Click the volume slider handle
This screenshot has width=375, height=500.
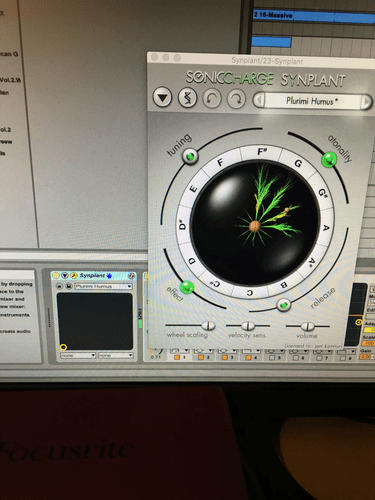point(307,326)
